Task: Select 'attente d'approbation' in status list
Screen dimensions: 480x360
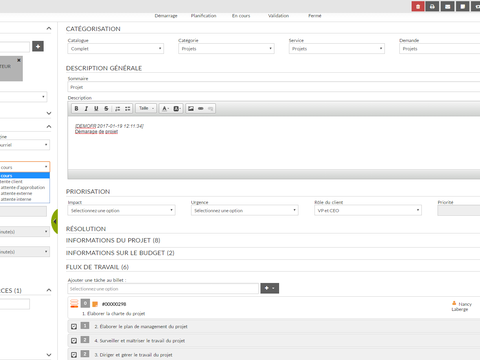Action: (25, 187)
